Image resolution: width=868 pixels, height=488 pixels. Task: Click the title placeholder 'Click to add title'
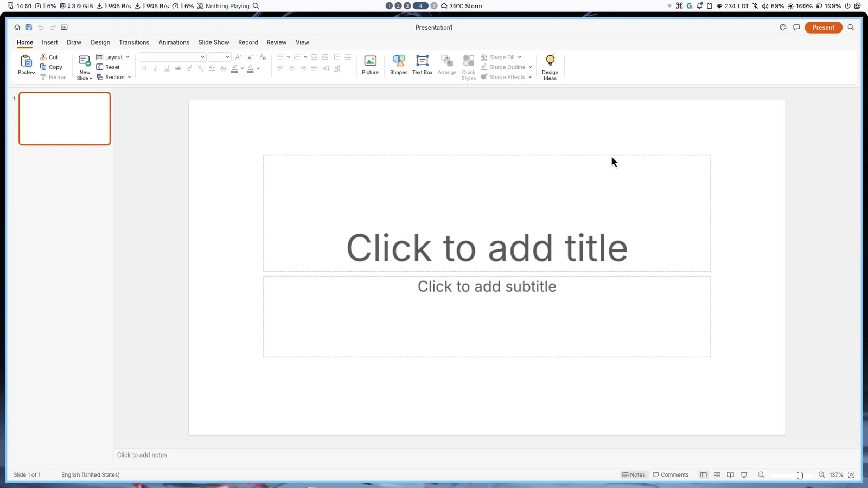tap(487, 213)
